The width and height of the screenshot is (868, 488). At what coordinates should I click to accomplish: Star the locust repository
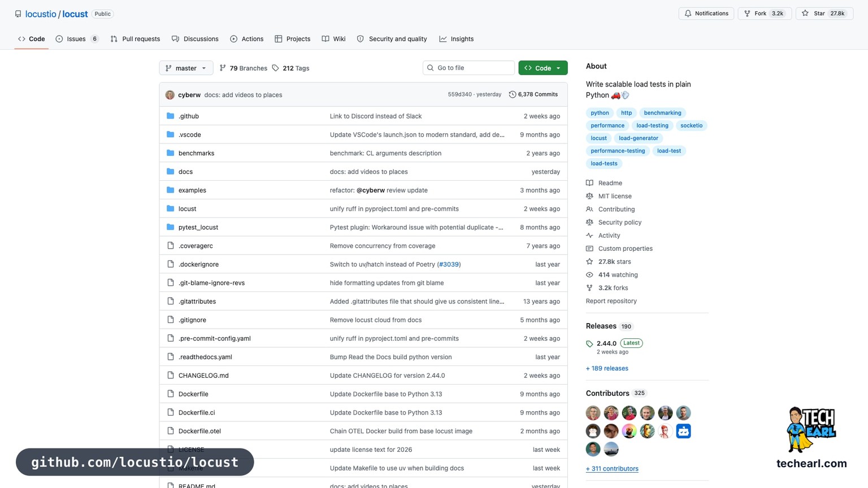(x=824, y=14)
